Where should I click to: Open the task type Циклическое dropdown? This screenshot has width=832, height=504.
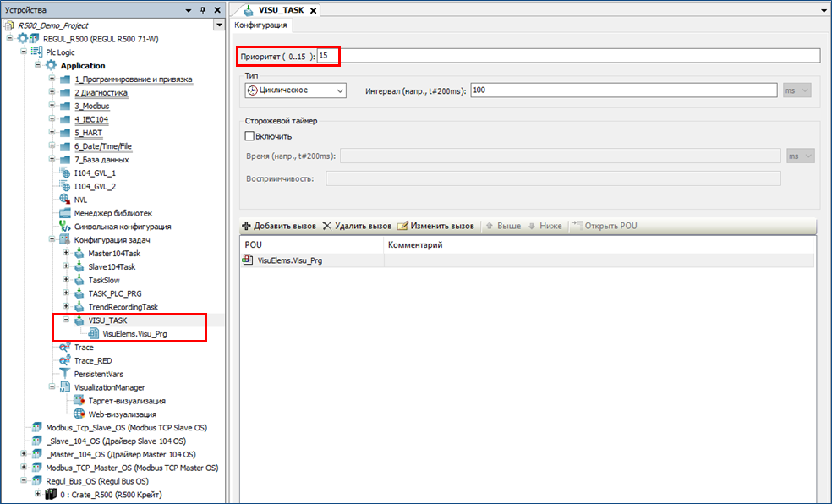(295, 90)
